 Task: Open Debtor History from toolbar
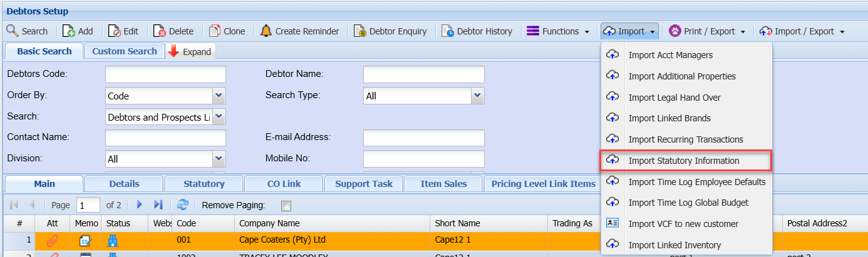pyautogui.click(x=448, y=31)
